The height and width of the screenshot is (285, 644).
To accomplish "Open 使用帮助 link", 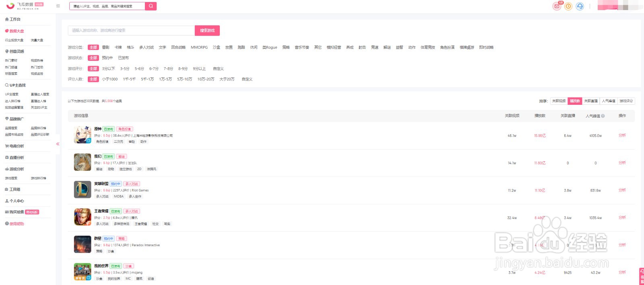I will 14,224.
